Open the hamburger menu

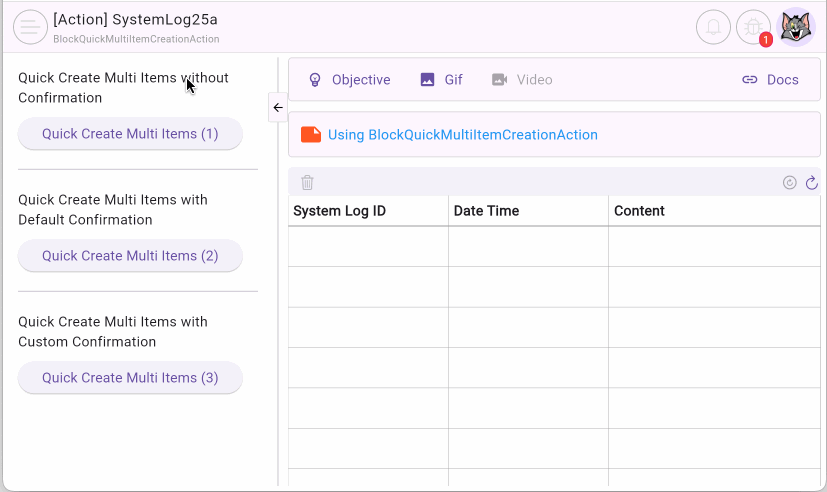30,27
